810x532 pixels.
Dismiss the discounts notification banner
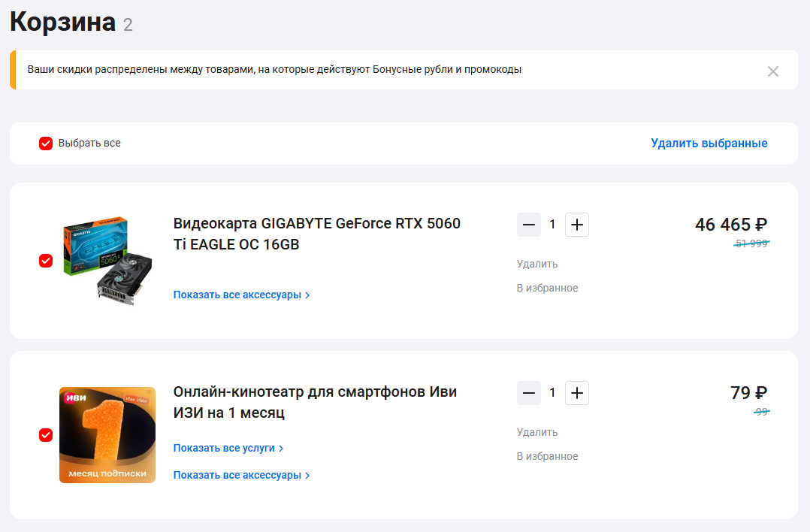tap(772, 71)
